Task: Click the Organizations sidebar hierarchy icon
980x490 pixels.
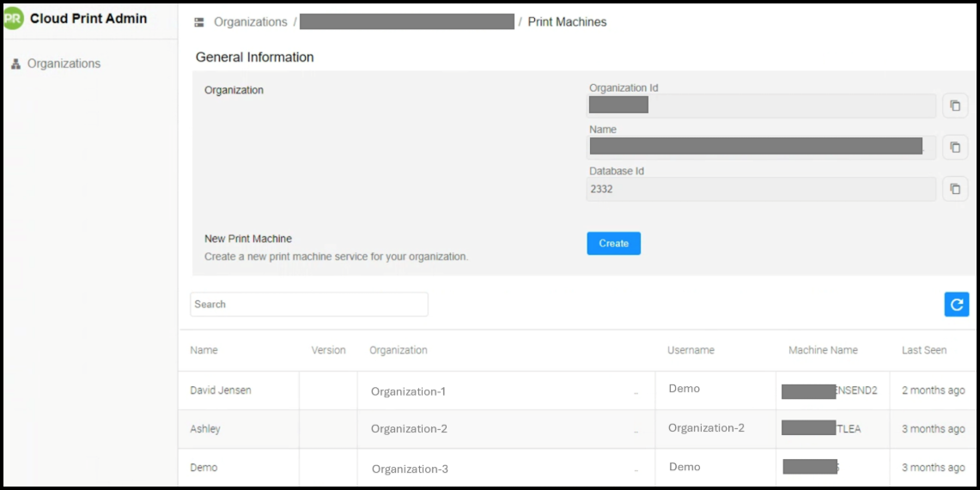Action: coord(15,64)
